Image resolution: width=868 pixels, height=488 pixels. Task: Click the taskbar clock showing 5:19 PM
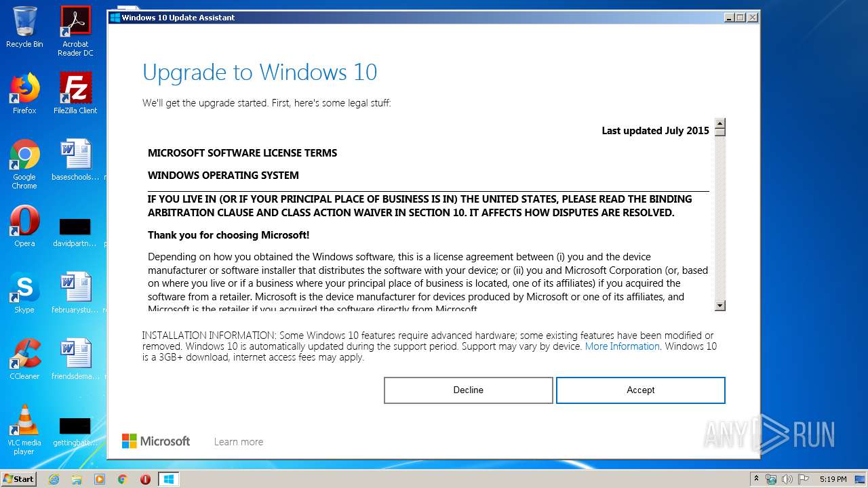833,479
